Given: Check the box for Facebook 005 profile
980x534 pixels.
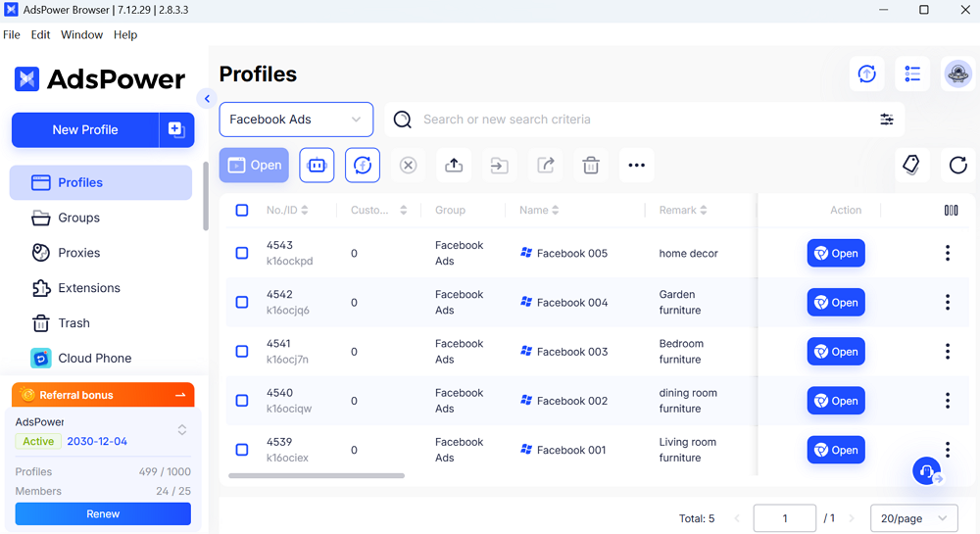Looking at the screenshot, I should 242,253.
